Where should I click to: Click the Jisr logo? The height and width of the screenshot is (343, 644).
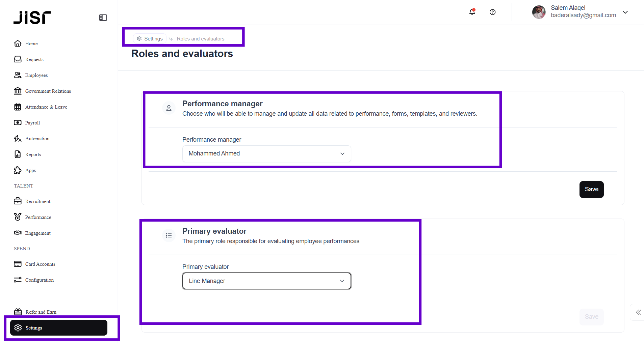pyautogui.click(x=32, y=18)
